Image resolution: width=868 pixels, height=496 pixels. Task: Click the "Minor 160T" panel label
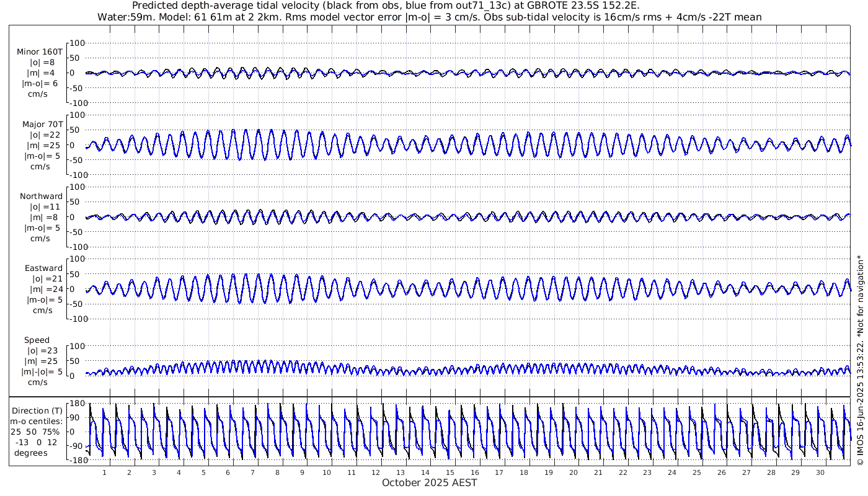coord(40,51)
